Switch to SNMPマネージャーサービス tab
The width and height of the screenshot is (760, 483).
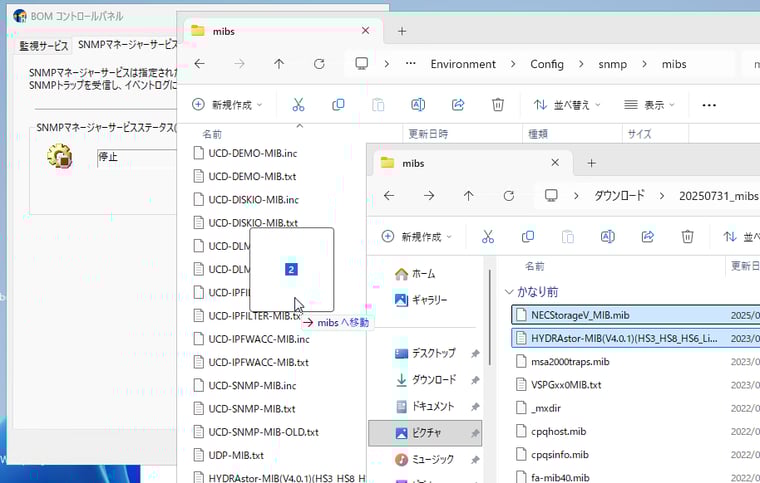(128, 45)
